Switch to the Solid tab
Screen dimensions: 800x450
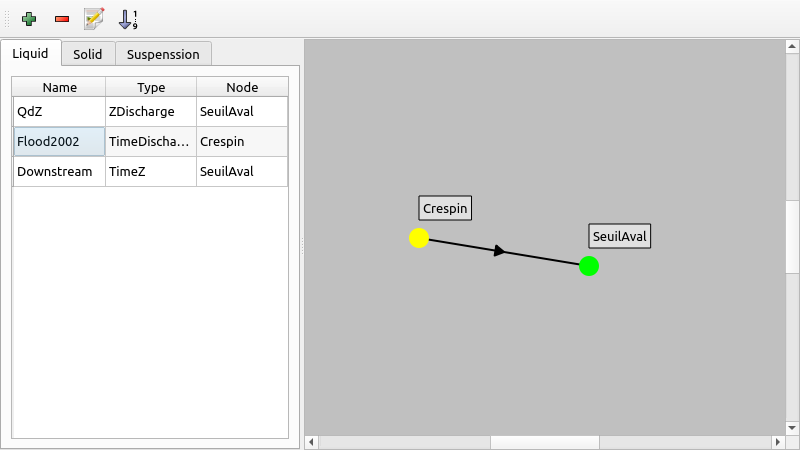click(x=88, y=54)
